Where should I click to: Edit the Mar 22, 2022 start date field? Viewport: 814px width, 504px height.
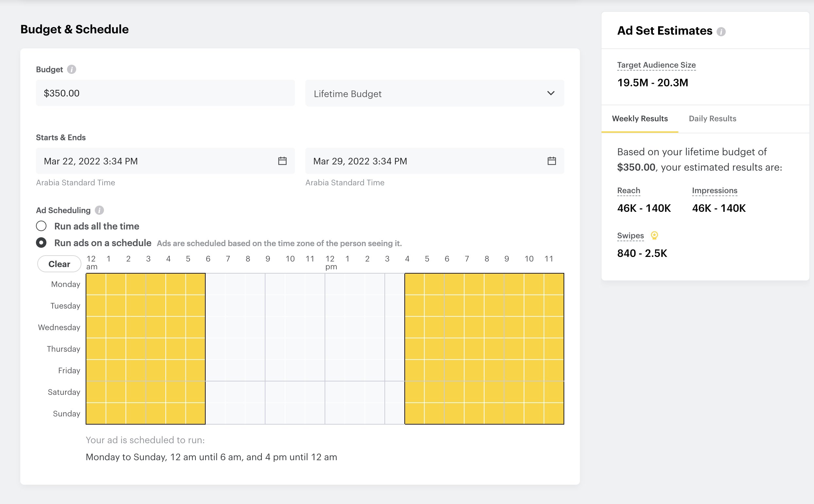165,161
